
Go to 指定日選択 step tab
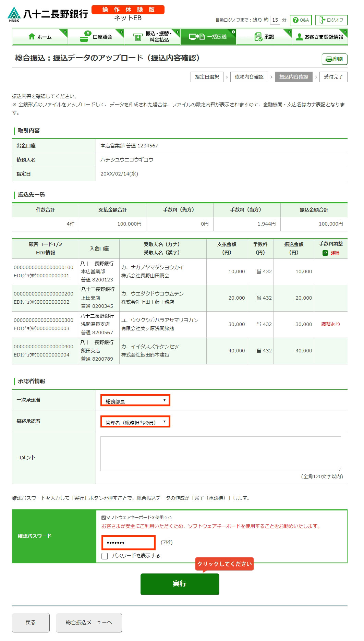coord(207,77)
